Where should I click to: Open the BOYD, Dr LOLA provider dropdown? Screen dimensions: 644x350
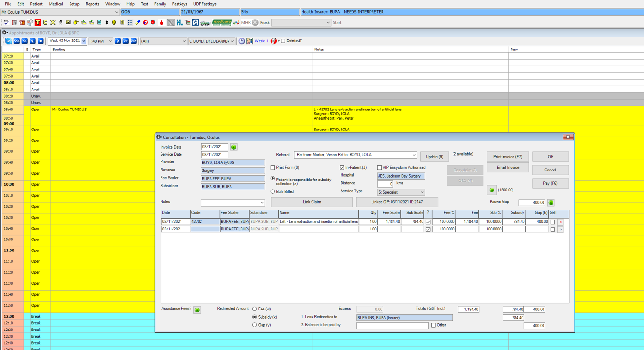pyautogui.click(x=232, y=41)
